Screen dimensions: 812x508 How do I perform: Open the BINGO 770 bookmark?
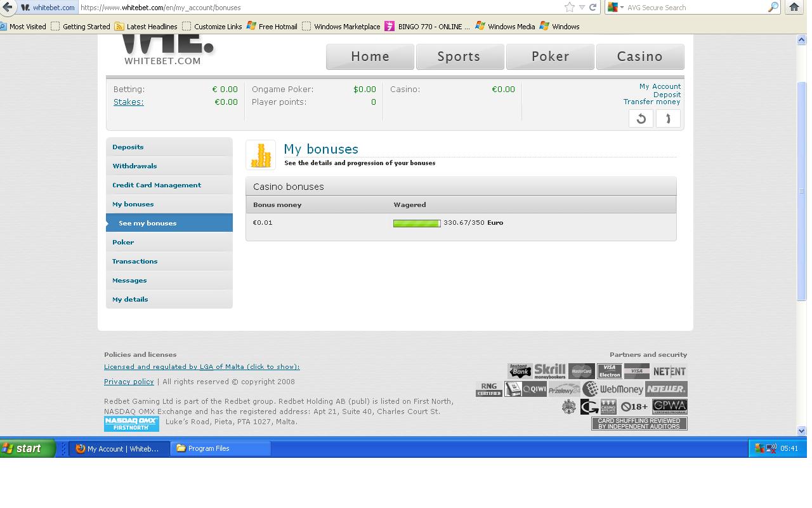point(428,27)
